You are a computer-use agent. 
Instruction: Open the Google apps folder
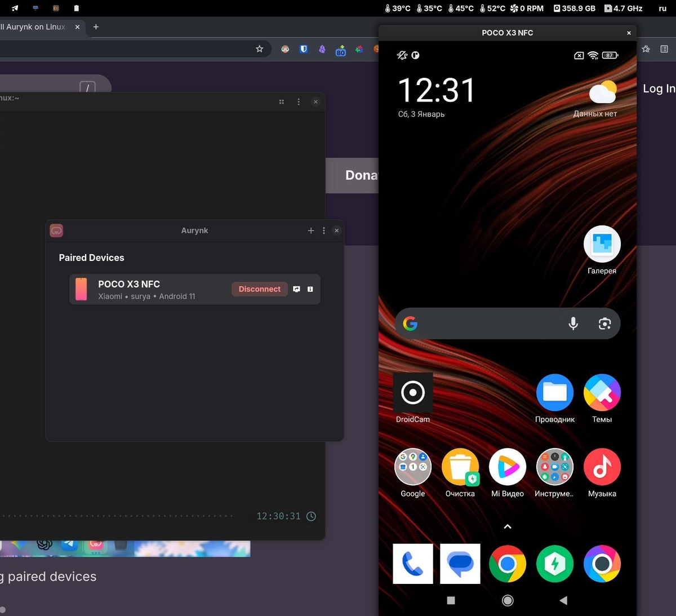pos(413,472)
